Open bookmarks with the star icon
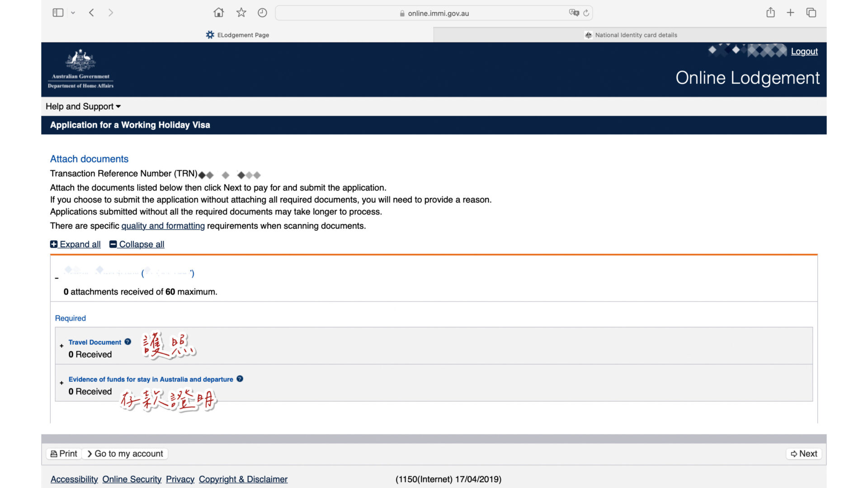The height and width of the screenshot is (488, 868). (x=241, y=13)
